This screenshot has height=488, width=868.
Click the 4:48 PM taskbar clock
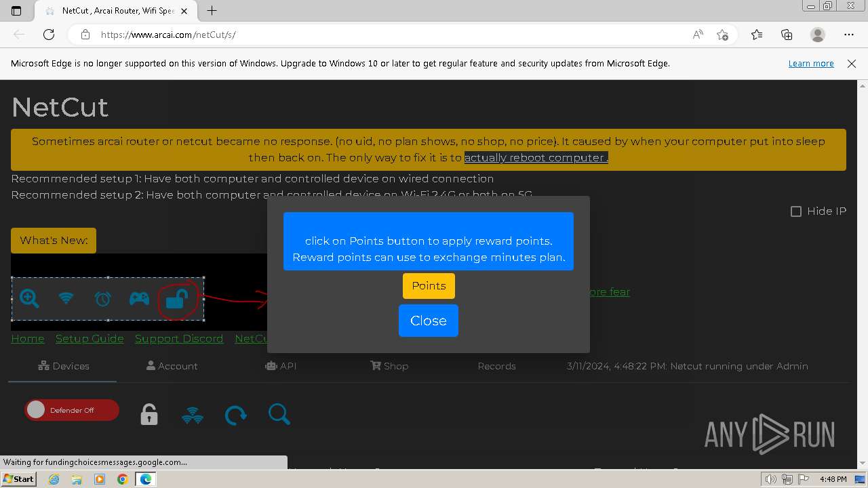833,479
